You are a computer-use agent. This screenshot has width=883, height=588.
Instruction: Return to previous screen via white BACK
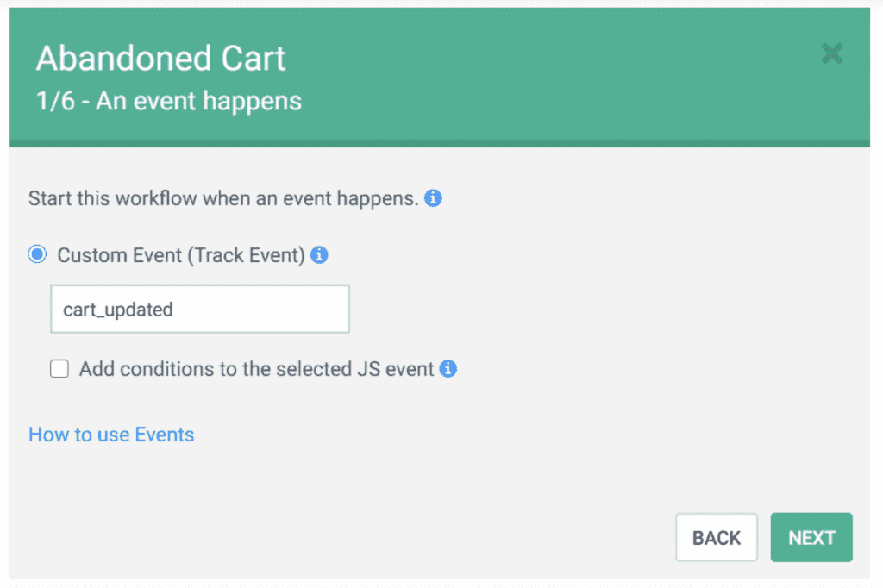[x=717, y=537]
